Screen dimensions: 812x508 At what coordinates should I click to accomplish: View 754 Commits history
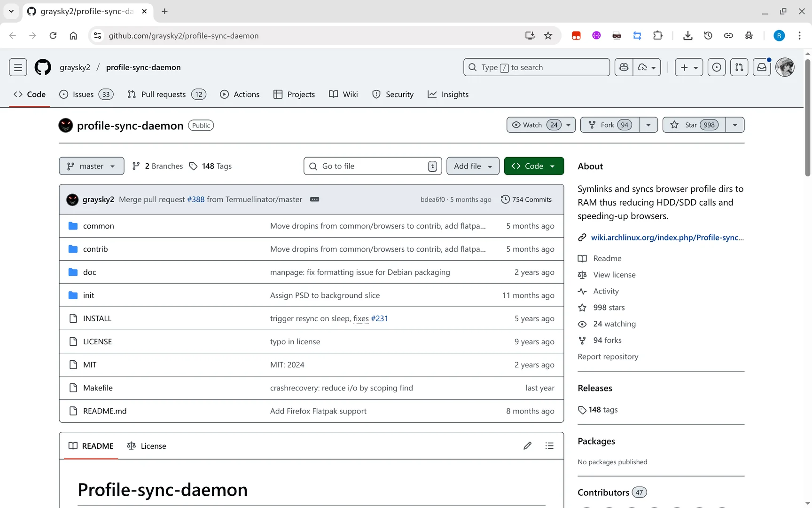click(526, 199)
